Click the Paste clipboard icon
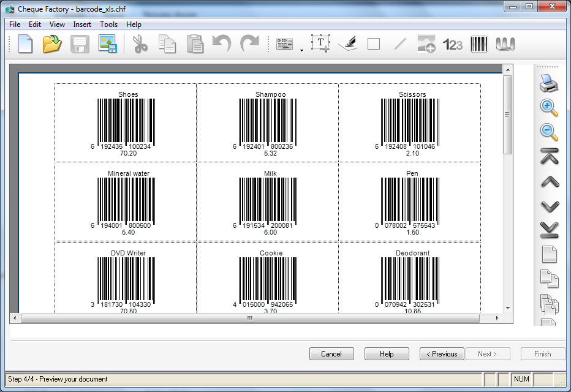 pos(195,44)
